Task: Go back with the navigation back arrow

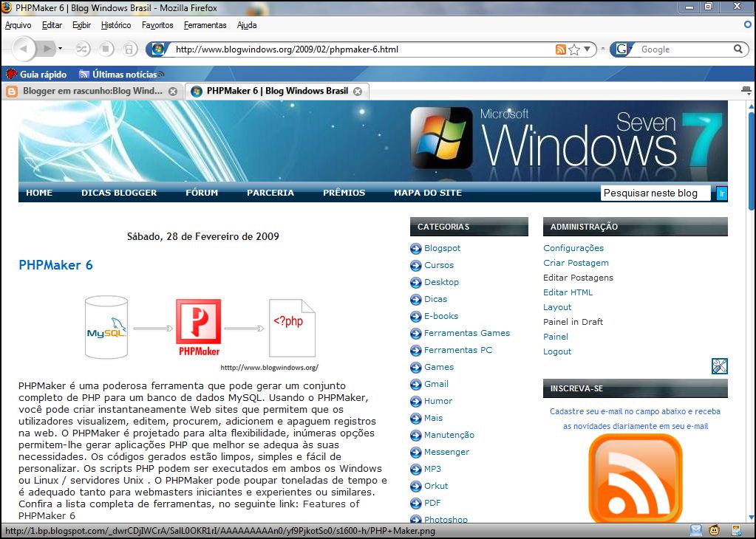Action: click(23, 49)
